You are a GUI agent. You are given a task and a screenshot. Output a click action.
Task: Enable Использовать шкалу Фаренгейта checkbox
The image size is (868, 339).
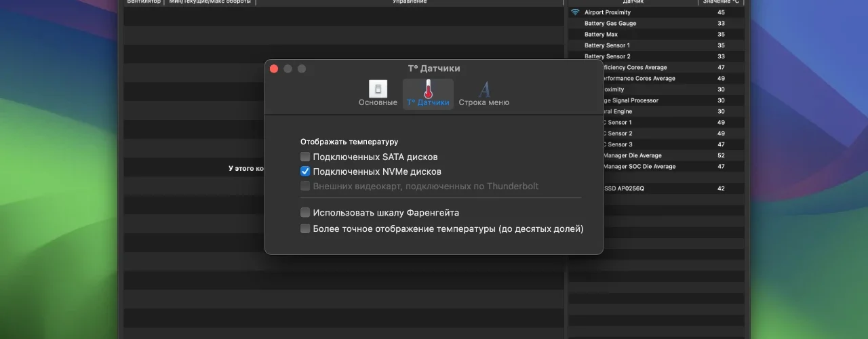coord(305,212)
